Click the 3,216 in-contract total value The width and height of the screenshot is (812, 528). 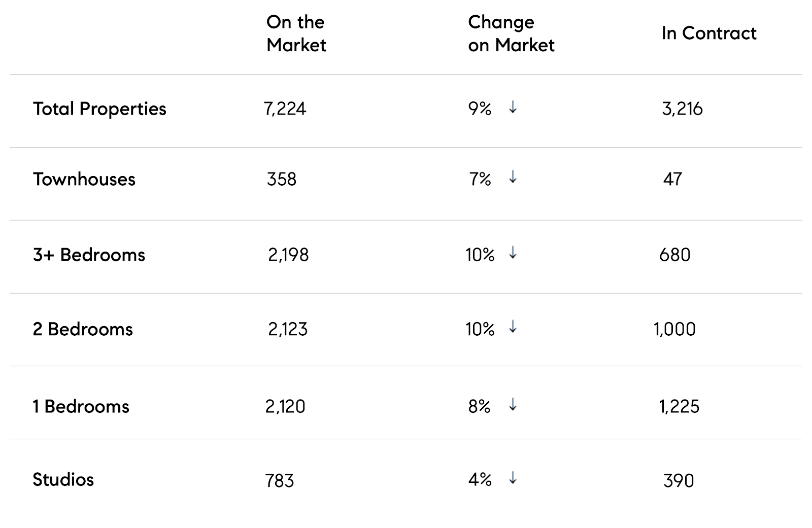[x=682, y=109]
